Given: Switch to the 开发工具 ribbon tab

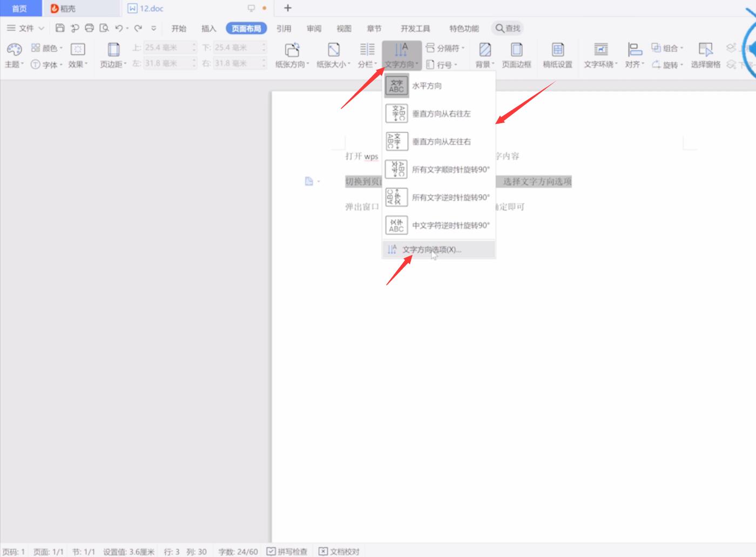Looking at the screenshot, I should [415, 28].
